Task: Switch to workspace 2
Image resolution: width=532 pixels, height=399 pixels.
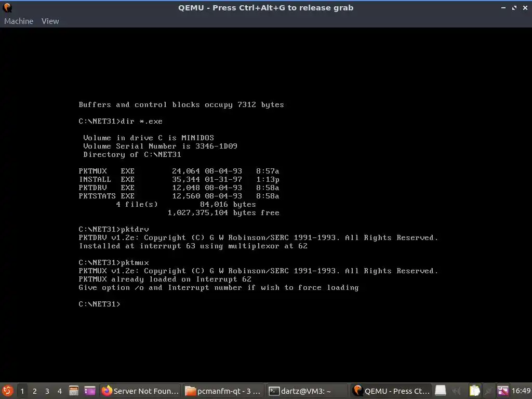Action: [x=35, y=391]
